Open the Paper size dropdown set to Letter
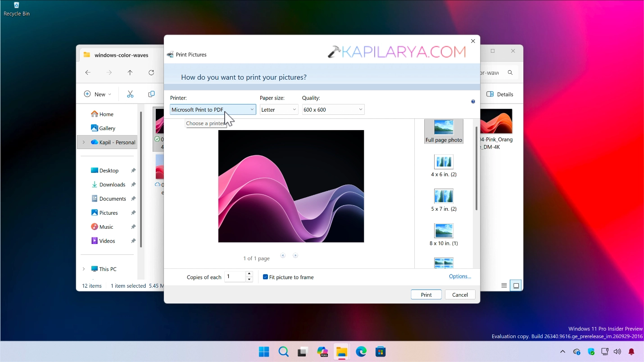 click(x=279, y=109)
